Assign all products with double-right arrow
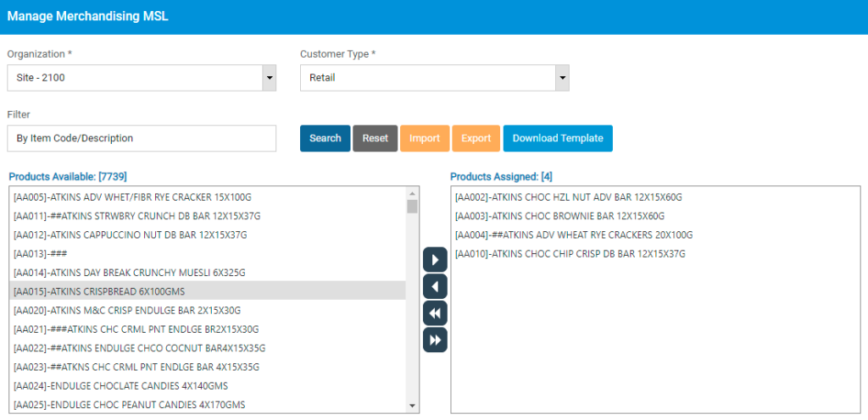Screen dimensions: 868x420 click(x=435, y=340)
